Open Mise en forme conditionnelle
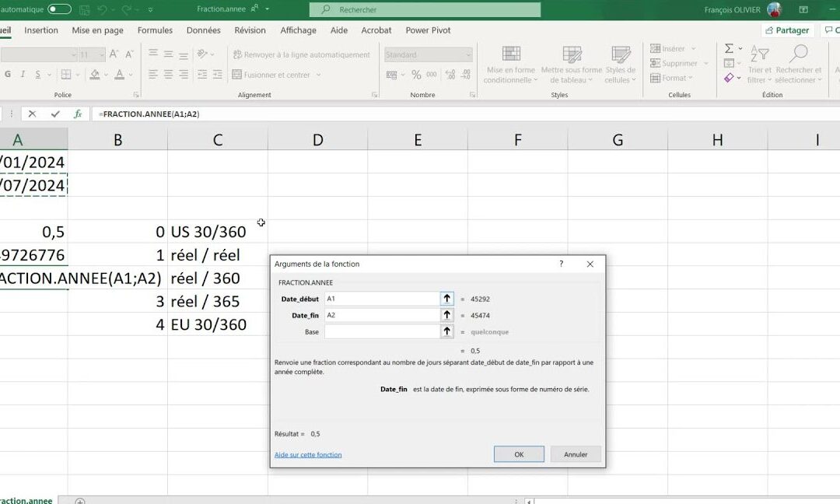This screenshot has width=840, height=504. coord(510,66)
